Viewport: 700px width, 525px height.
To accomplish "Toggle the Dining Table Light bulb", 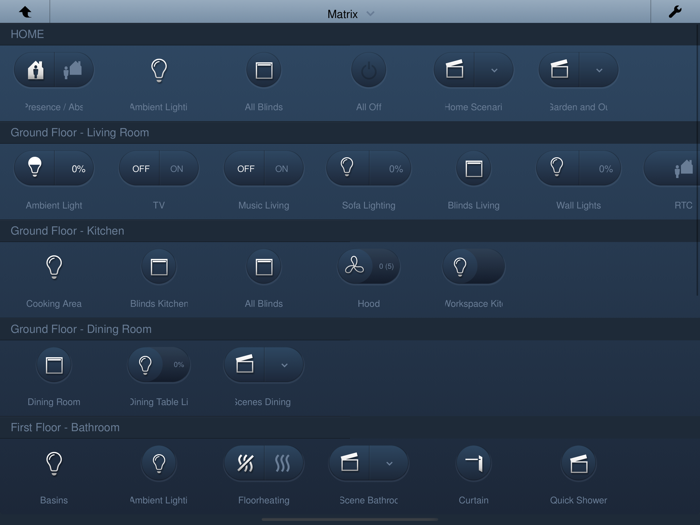I will (x=145, y=365).
